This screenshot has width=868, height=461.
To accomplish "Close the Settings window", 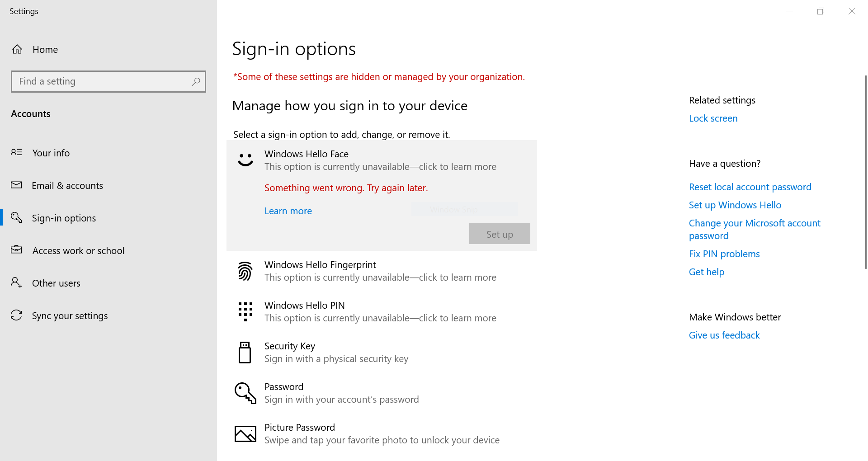I will (852, 11).
